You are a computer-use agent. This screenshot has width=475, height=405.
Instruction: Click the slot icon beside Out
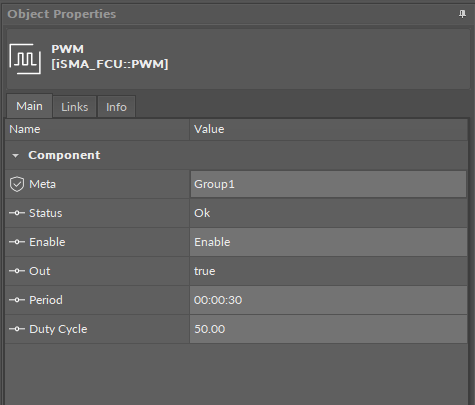pos(17,271)
